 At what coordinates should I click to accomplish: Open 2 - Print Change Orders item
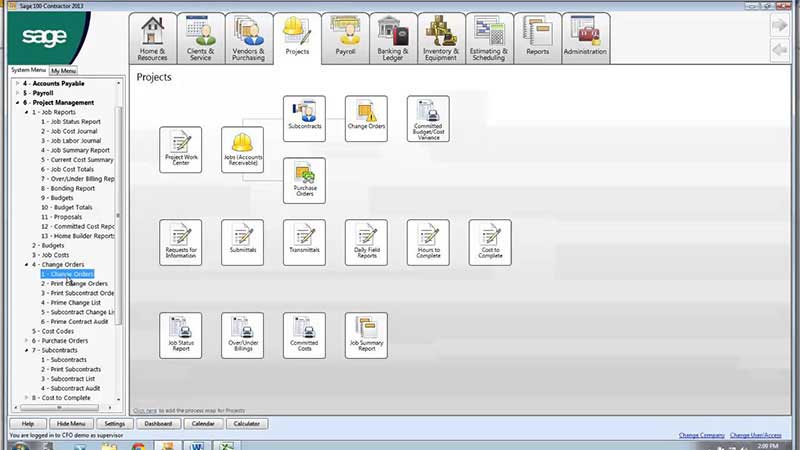(x=74, y=284)
